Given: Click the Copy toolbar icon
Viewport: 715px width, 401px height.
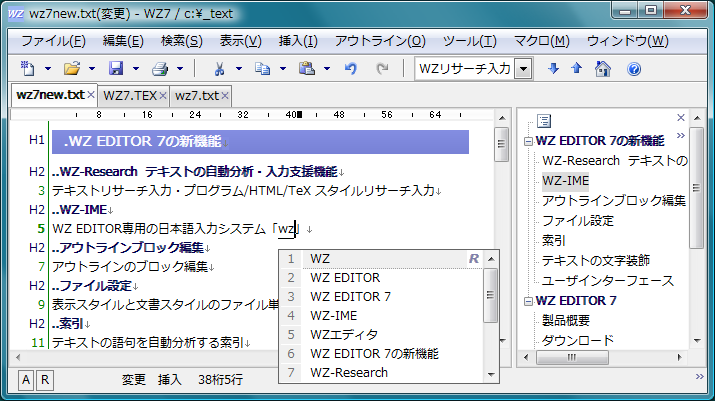Looking at the screenshot, I should pyautogui.click(x=262, y=69).
